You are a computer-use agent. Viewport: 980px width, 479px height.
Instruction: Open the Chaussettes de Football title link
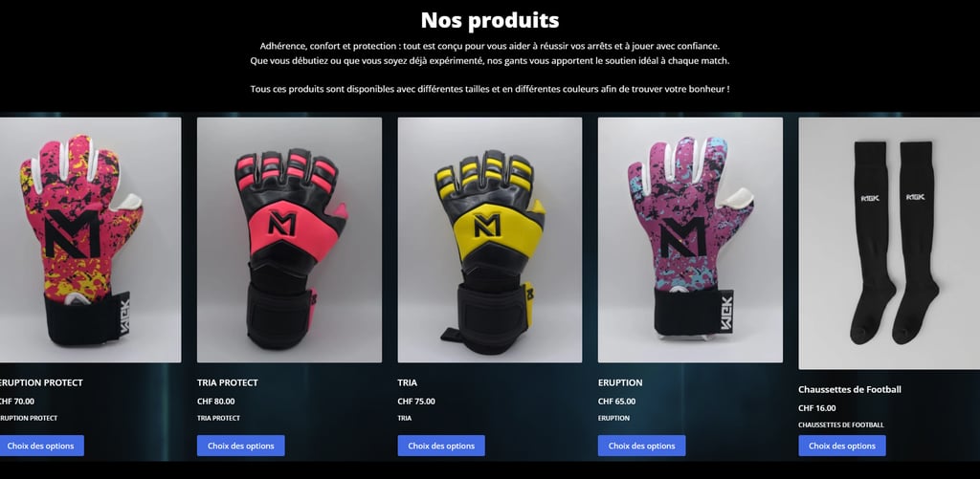click(850, 390)
